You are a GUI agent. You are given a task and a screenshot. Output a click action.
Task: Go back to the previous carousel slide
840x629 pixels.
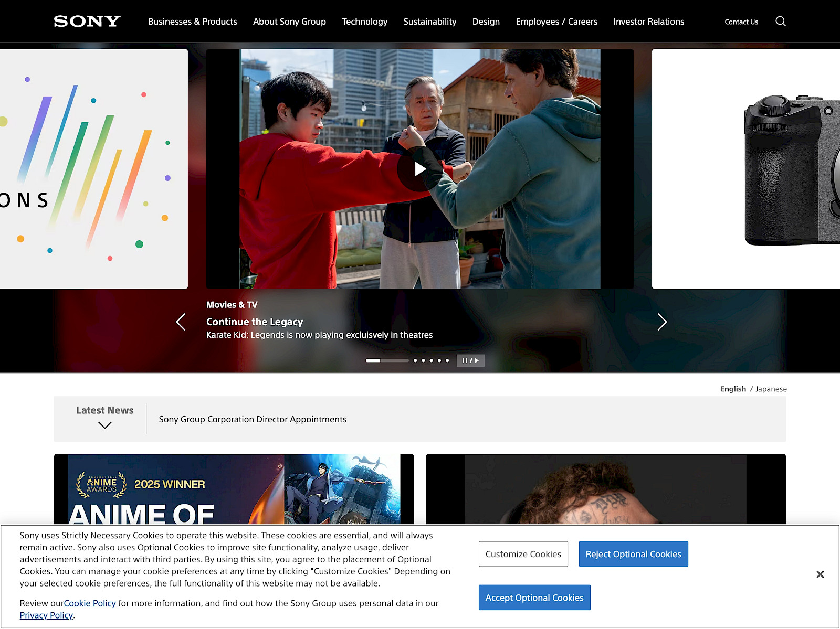click(181, 322)
